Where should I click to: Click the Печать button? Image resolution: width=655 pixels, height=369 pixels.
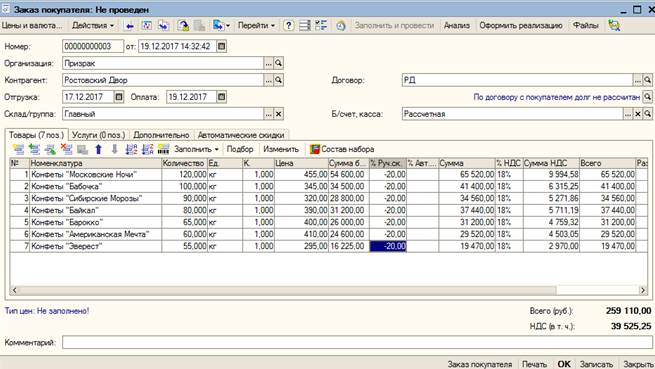tap(534, 364)
